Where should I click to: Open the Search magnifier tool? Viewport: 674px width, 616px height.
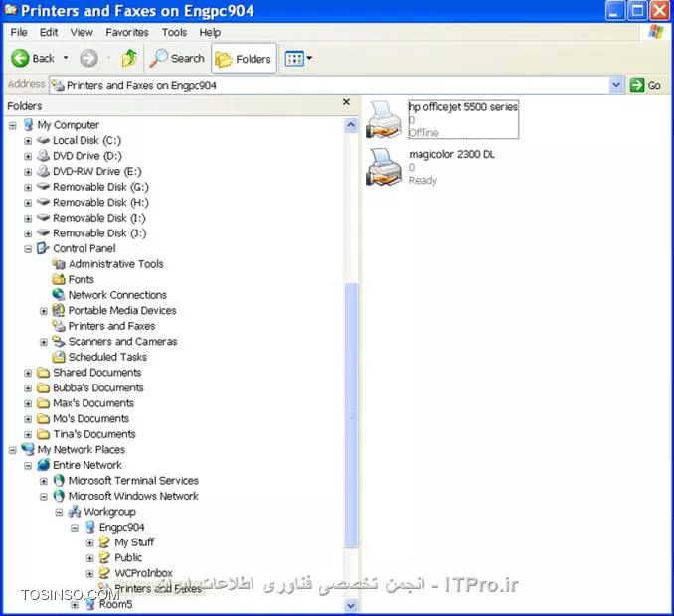(x=177, y=58)
